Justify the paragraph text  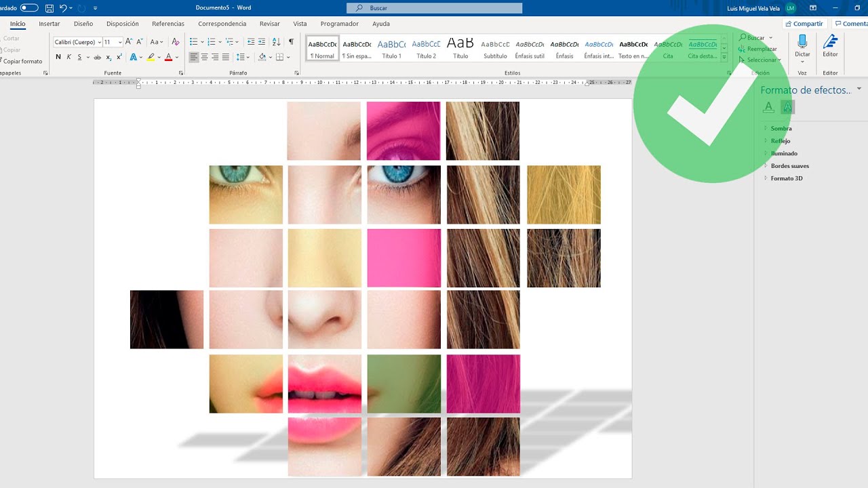[226, 57]
